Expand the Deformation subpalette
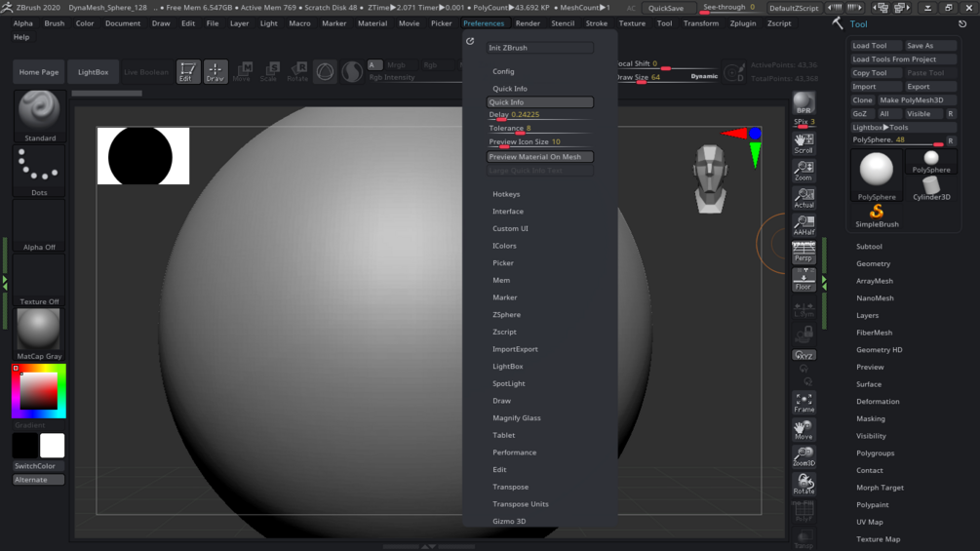 [878, 402]
